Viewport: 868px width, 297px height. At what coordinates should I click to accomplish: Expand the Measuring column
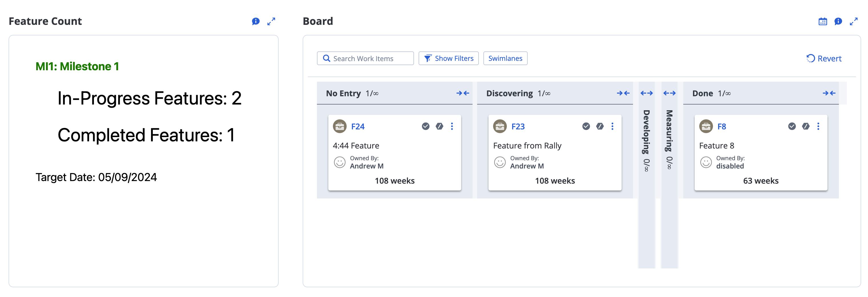pyautogui.click(x=670, y=93)
